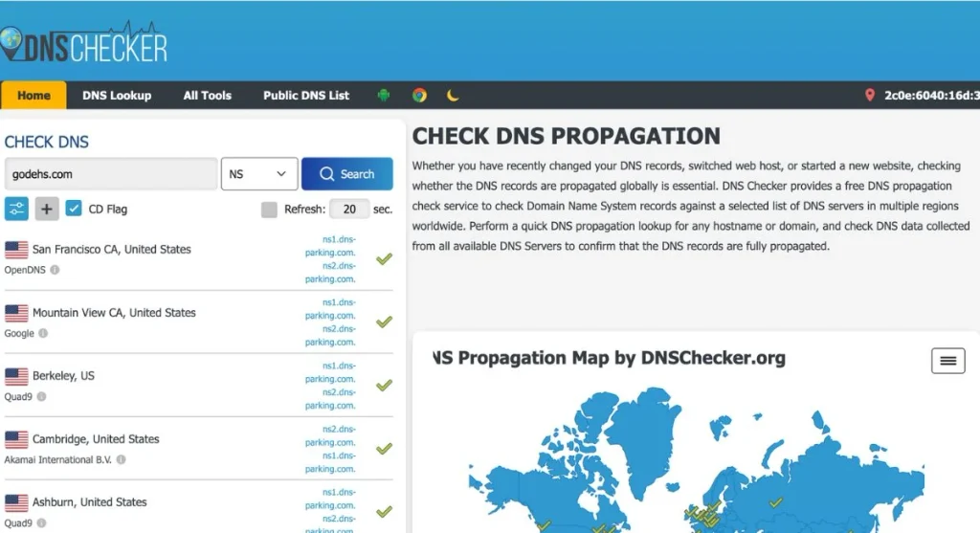This screenshot has height=533, width=980.
Task: Select the San Francisco CA, United States text
Action: click(x=111, y=250)
